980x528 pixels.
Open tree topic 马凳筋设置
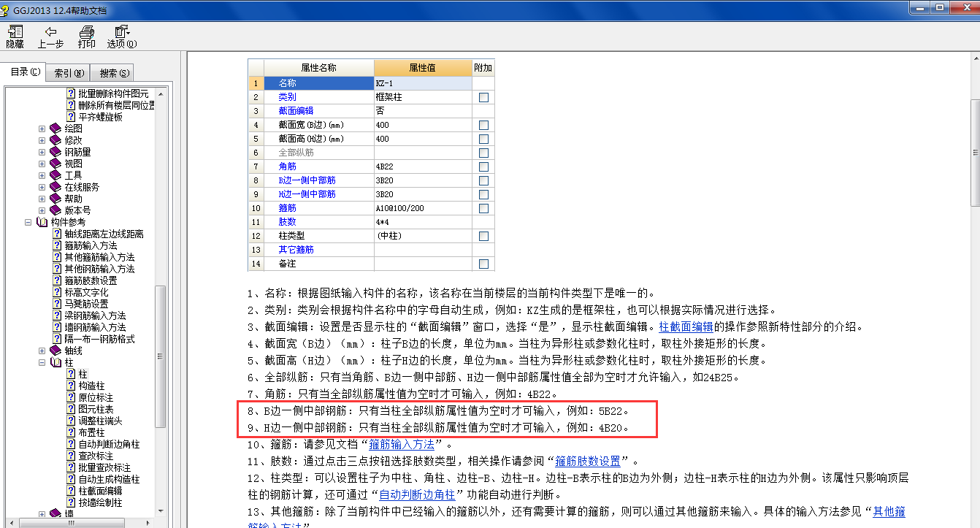[x=86, y=304]
